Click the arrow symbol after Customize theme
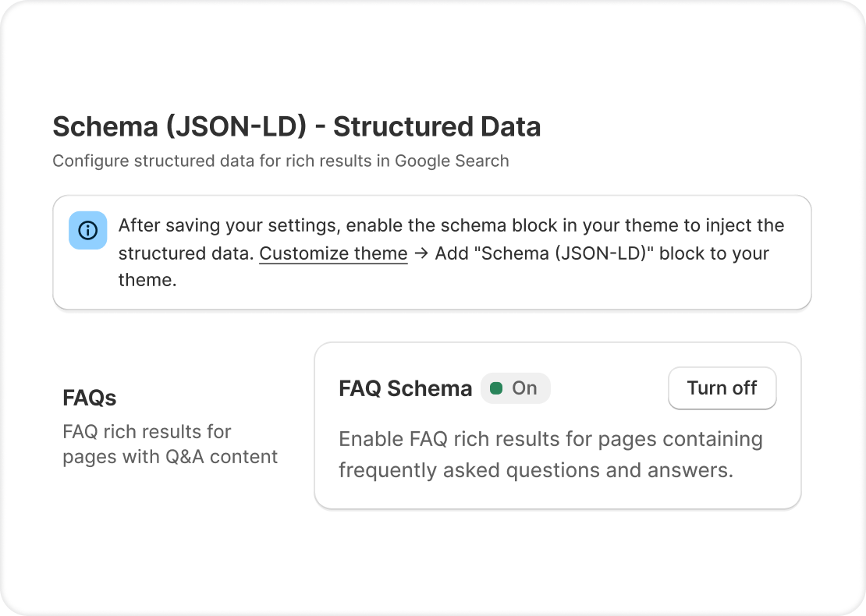 coord(421,253)
